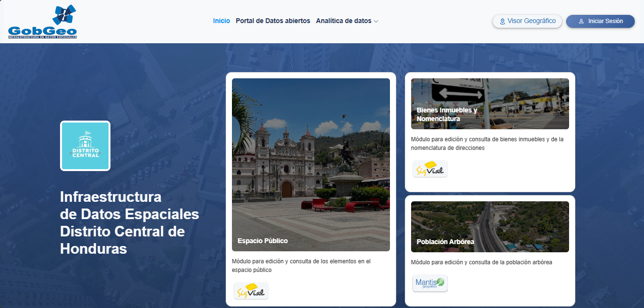Screen dimensions: 644x308
Task: Go to the Inicio tab
Action: coord(221,21)
